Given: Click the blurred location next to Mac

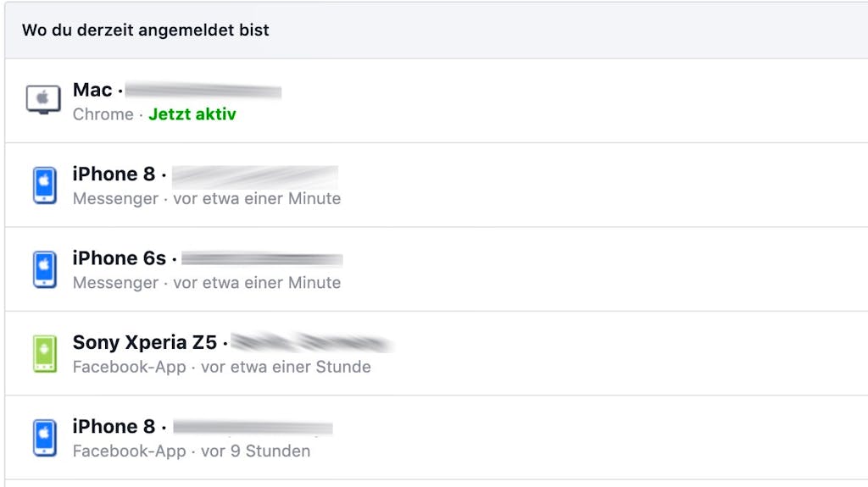Looking at the screenshot, I should 203,91.
